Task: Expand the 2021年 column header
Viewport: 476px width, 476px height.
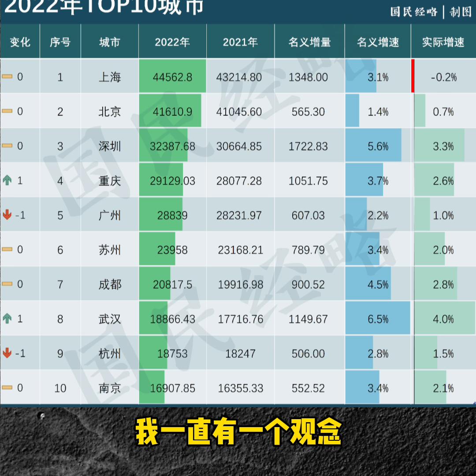Action: [241, 41]
